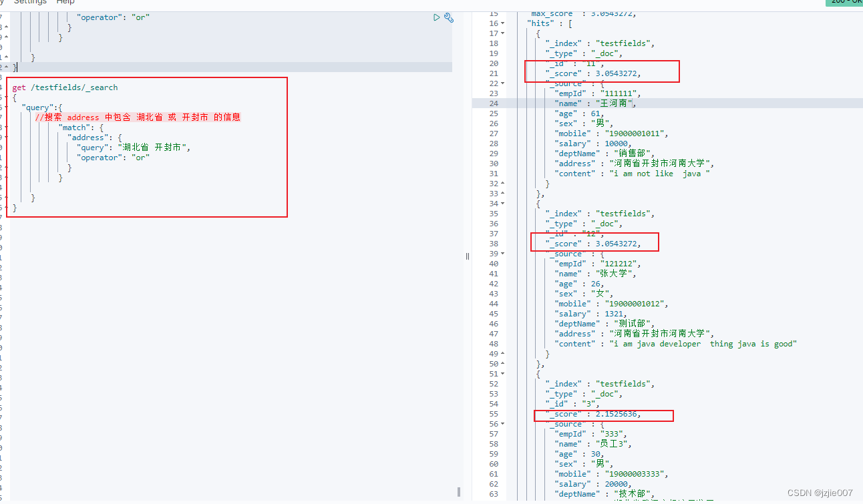Click the "name" : "张大学" line
863x504 pixels.
tap(596, 274)
